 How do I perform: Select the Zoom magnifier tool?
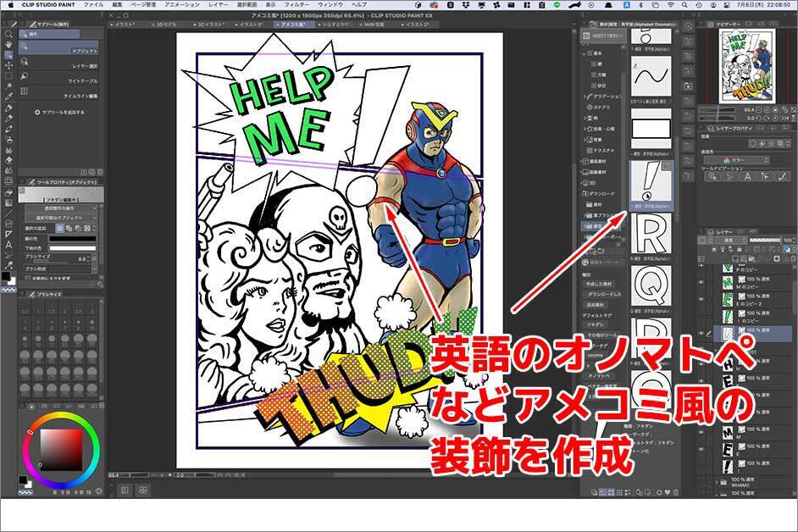point(8,34)
